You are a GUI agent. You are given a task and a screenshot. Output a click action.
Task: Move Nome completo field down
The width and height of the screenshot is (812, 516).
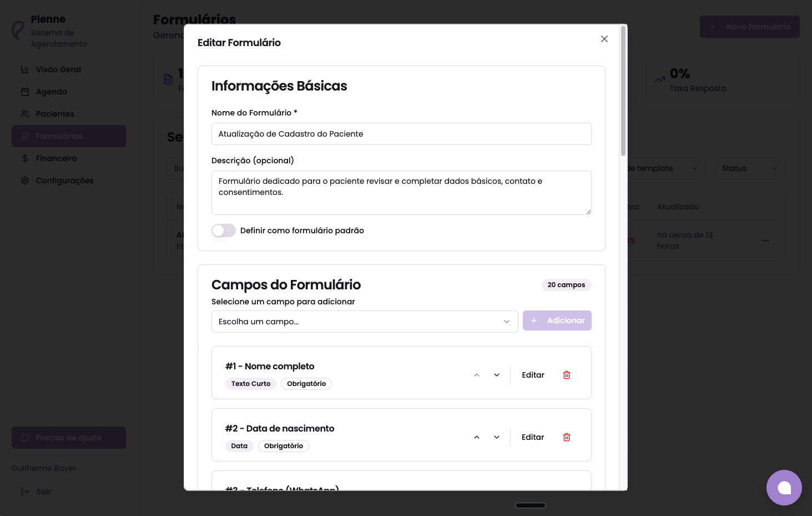[x=497, y=375]
